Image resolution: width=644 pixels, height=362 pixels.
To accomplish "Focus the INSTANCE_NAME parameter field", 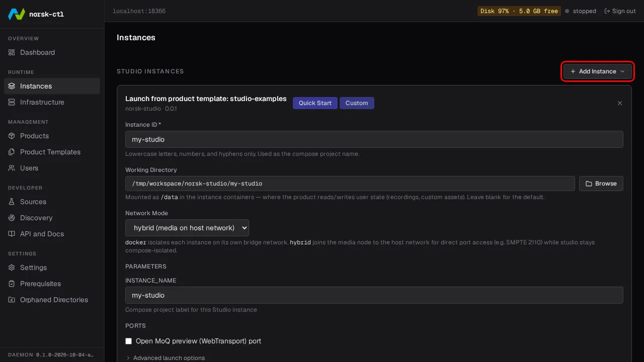I will pyautogui.click(x=374, y=295).
